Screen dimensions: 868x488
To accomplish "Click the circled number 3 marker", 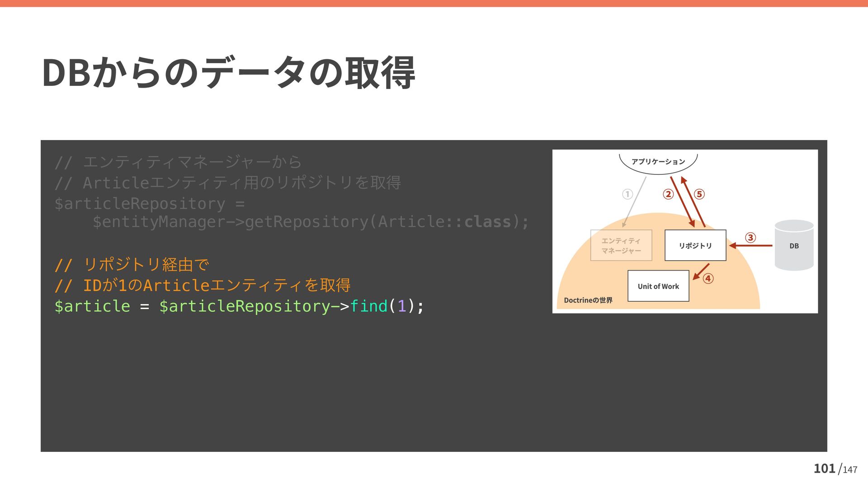I will tap(750, 238).
